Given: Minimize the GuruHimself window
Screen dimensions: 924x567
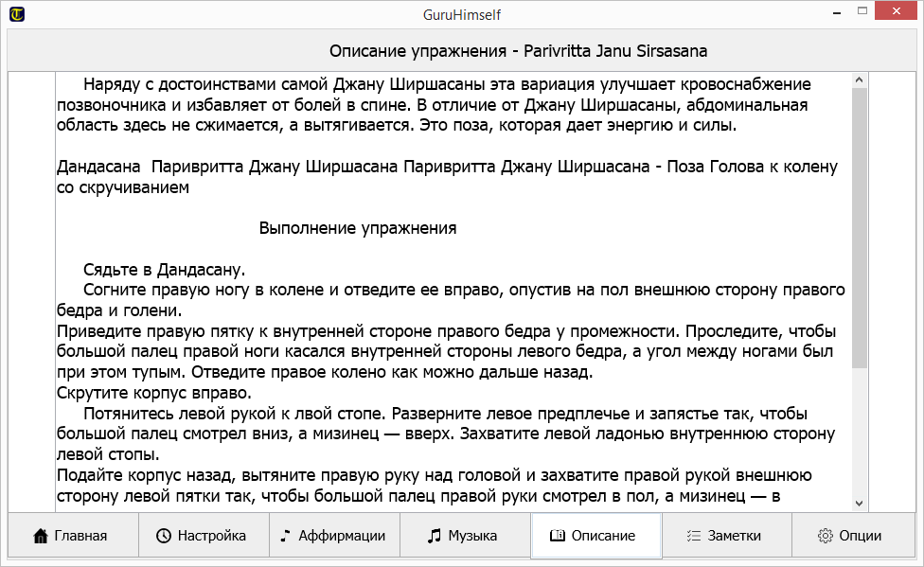Looking at the screenshot, I should pos(837,13).
